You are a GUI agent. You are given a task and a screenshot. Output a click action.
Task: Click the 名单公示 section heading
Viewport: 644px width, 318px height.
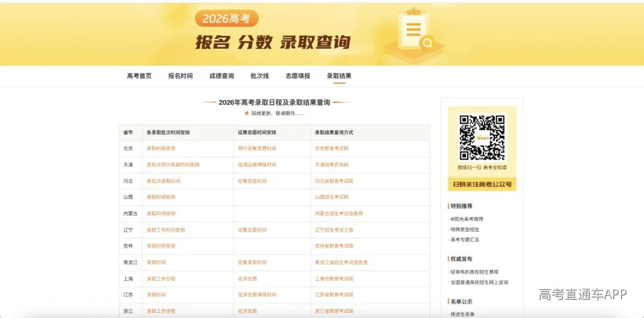(461, 301)
